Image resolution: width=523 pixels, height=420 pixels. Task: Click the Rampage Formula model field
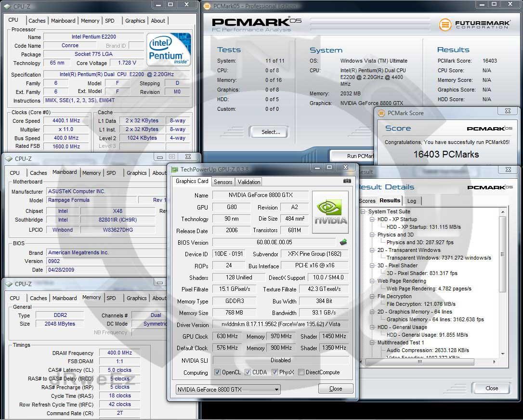coord(92,200)
